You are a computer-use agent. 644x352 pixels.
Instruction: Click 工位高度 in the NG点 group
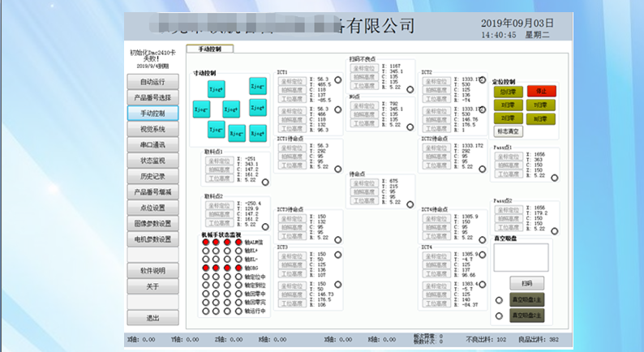(x=364, y=123)
